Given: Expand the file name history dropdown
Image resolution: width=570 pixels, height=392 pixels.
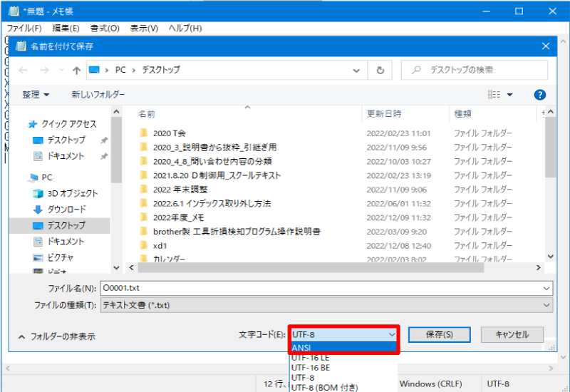Looking at the screenshot, I should tap(546, 289).
